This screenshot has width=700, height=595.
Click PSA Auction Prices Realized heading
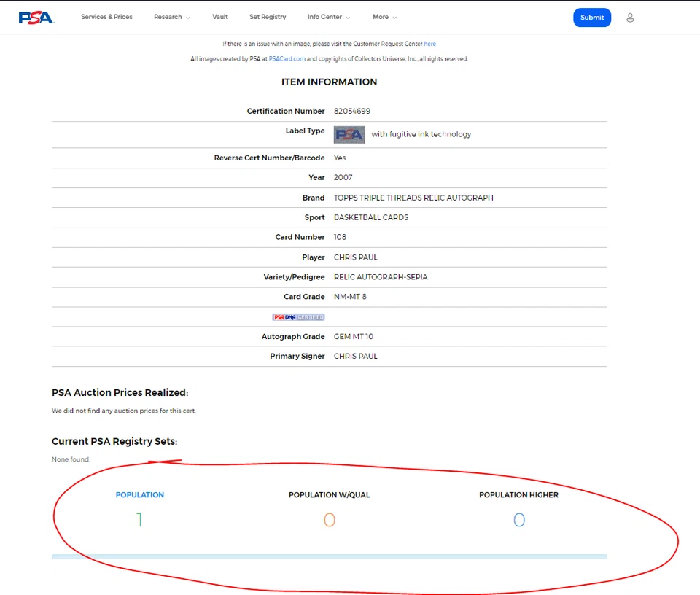(x=120, y=393)
